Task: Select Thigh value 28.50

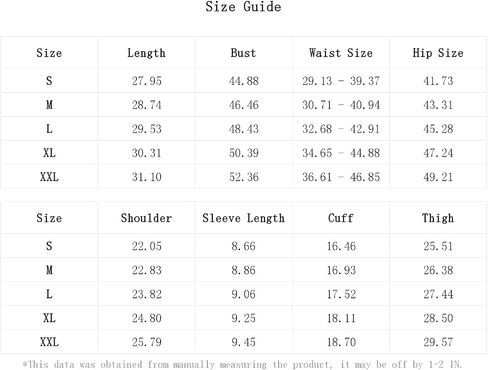Action: click(438, 318)
